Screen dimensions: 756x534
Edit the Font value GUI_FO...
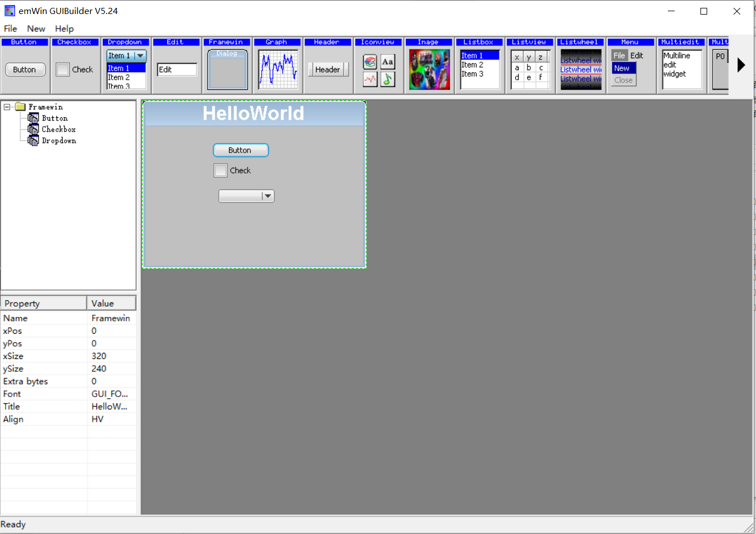point(112,394)
